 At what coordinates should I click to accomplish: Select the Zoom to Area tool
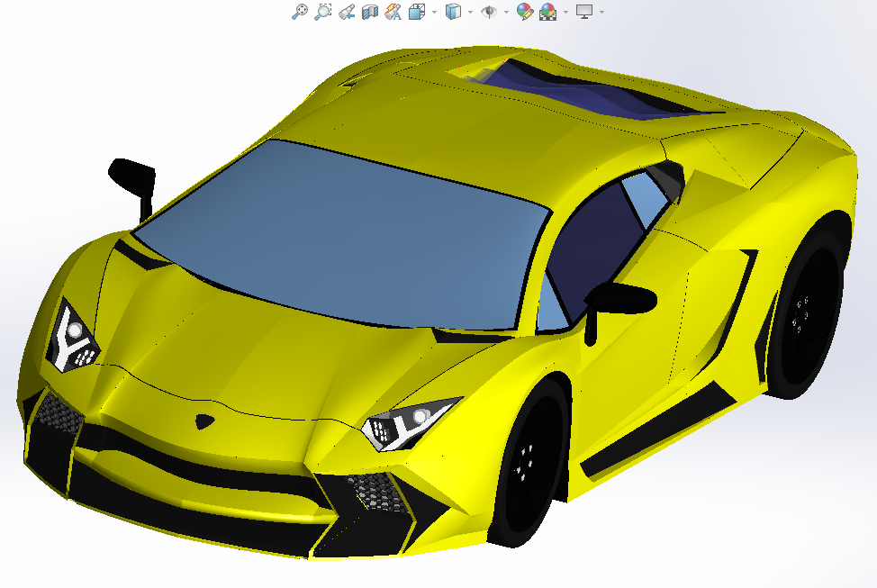click(x=322, y=12)
